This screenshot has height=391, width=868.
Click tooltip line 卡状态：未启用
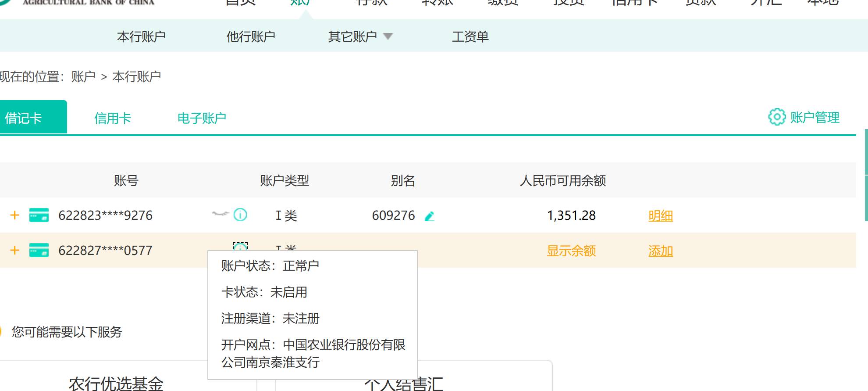coord(264,292)
